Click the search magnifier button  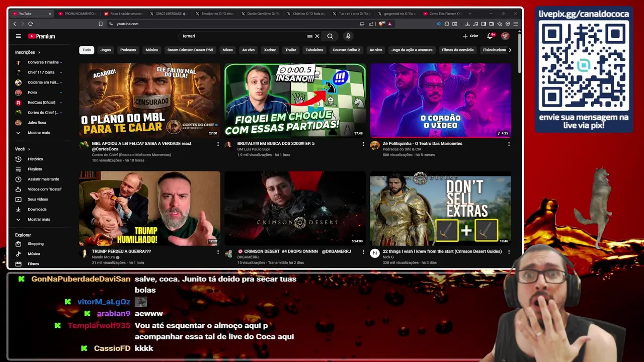(x=330, y=36)
